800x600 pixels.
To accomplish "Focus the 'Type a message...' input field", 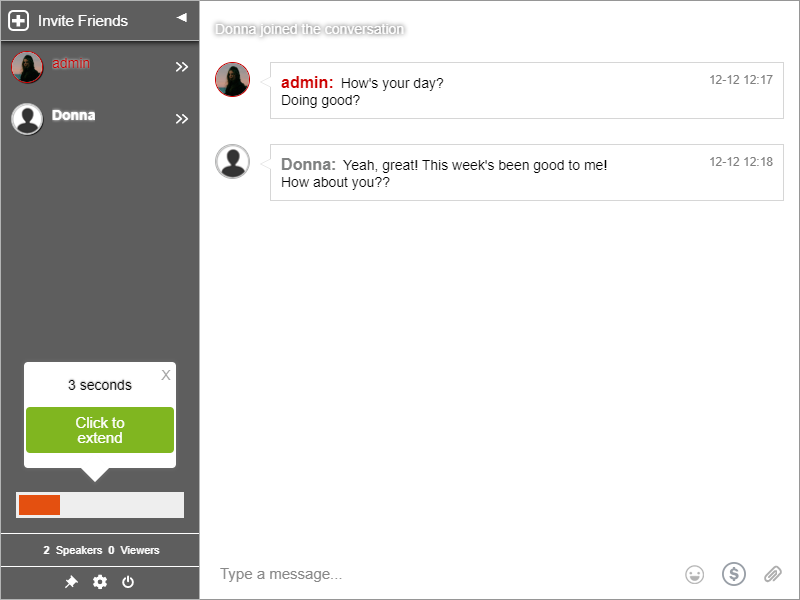I will (440, 574).
